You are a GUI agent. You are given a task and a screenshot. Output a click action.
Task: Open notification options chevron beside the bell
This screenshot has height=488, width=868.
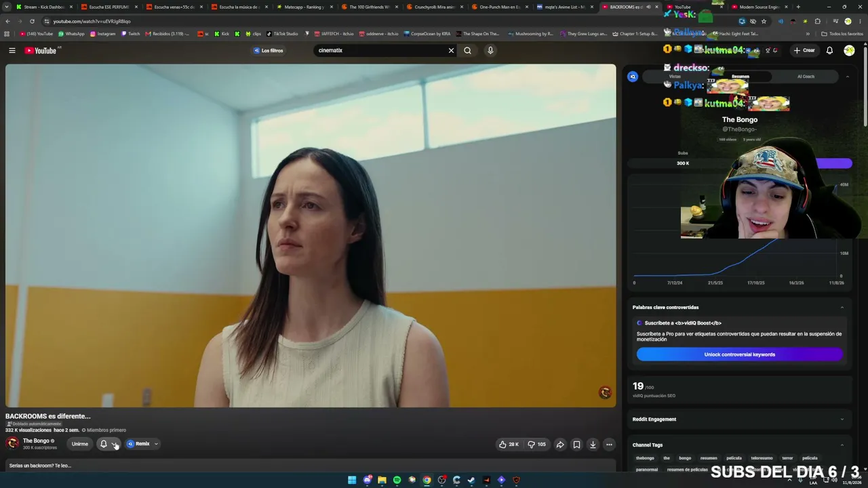[115, 444]
